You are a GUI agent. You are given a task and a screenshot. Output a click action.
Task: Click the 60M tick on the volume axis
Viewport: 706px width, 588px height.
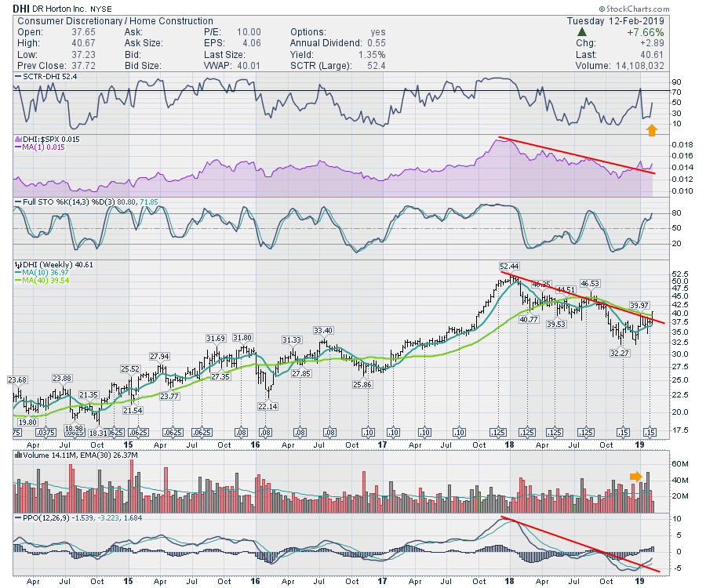pos(680,464)
